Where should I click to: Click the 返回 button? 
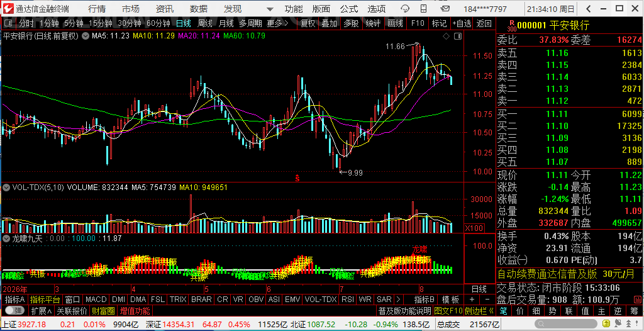[x=484, y=23]
